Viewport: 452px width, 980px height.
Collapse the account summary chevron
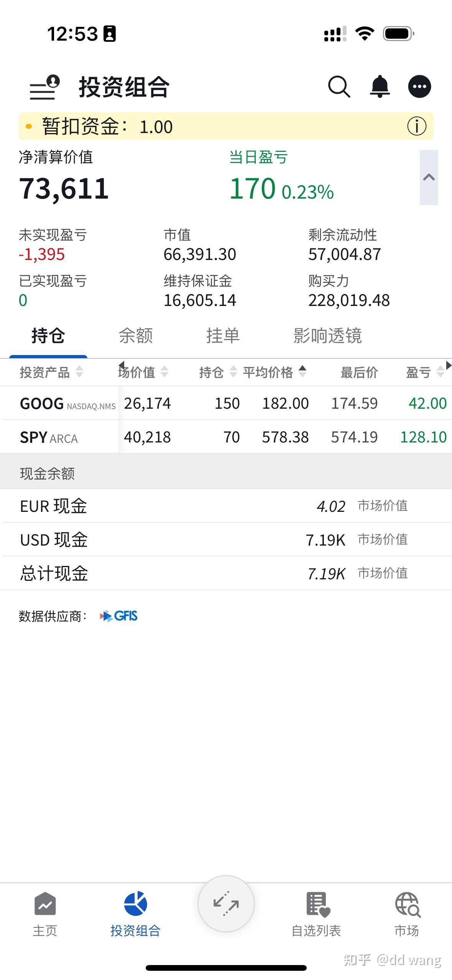point(429,177)
